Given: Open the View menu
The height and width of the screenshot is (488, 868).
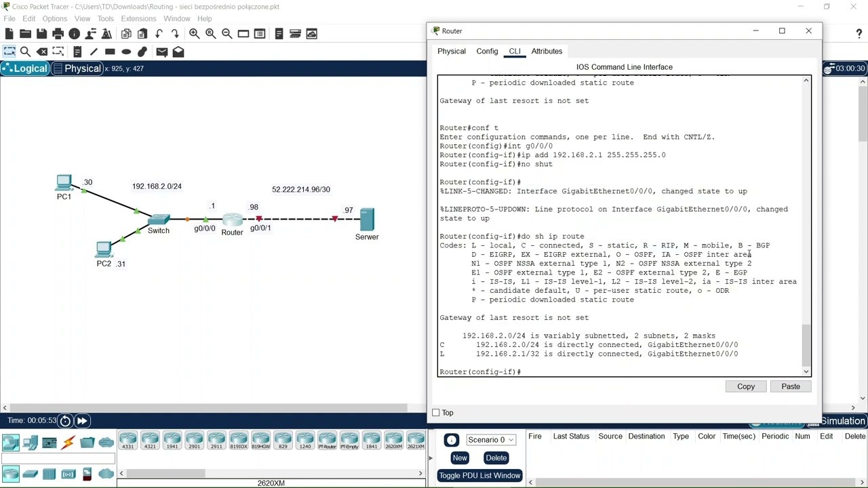Looking at the screenshot, I should coord(82,18).
